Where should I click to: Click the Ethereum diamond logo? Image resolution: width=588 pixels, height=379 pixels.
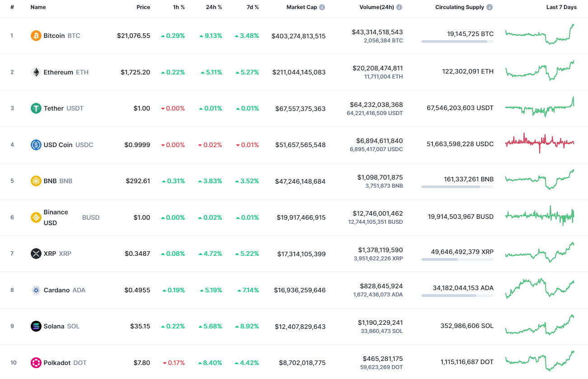(x=35, y=72)
